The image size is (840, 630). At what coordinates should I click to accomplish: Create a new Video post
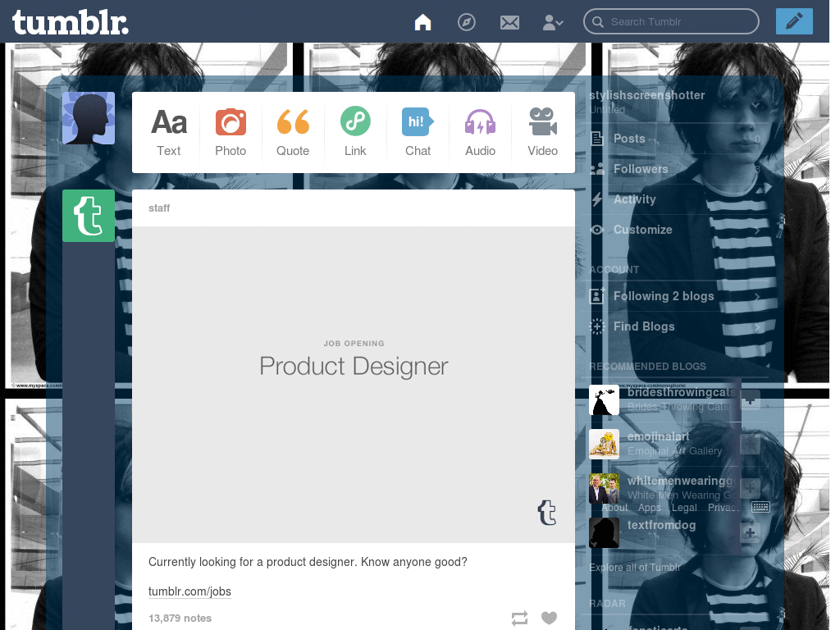[543, 132]
